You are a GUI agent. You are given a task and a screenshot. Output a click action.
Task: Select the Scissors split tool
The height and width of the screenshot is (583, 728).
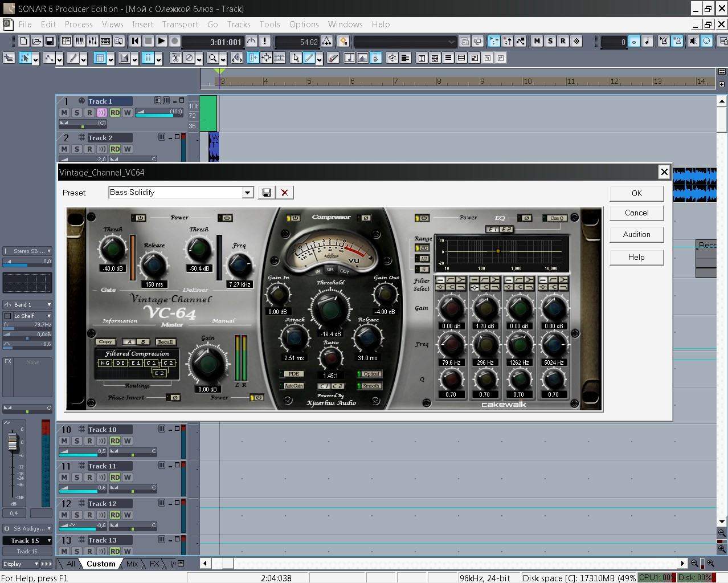[175, 58]
